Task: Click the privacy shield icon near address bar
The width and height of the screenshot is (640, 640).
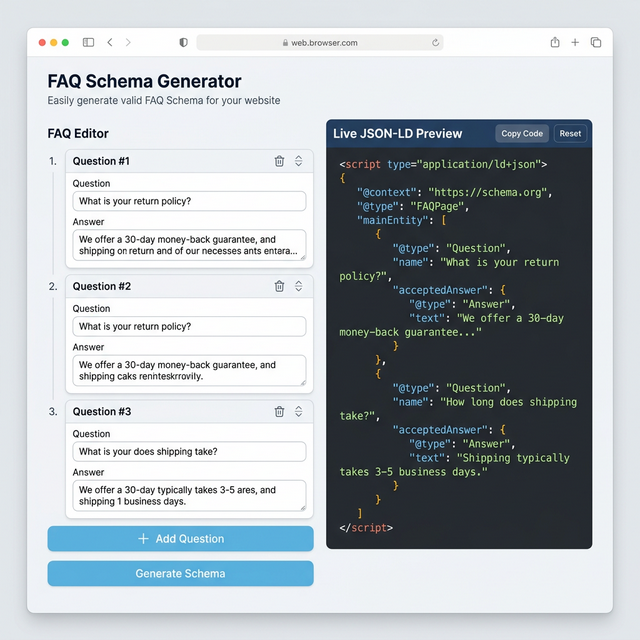Action: pyautogui.click(x=183, y=43)
